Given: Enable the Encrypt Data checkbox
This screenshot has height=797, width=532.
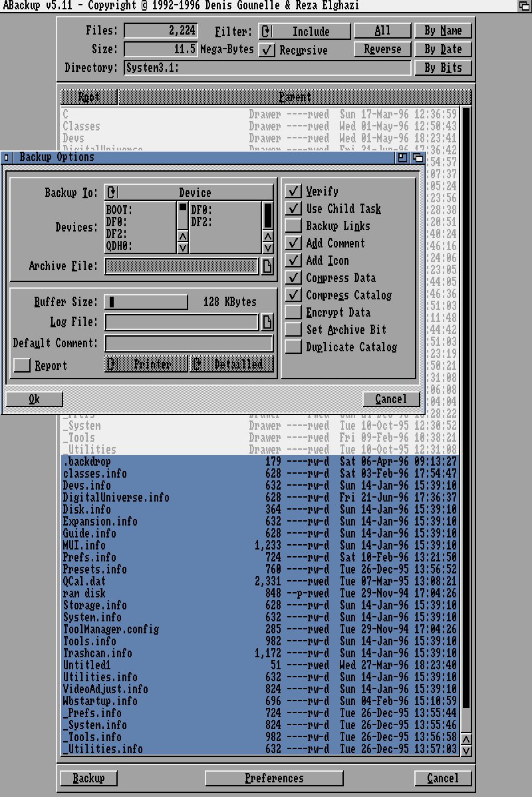Looking at the screenshot, I should (293, 313).
